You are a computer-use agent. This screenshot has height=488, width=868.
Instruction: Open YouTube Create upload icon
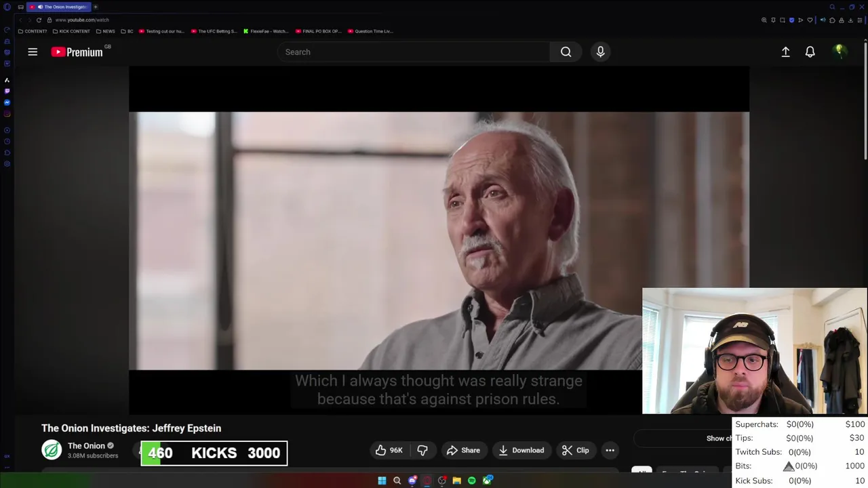[785, 52]
